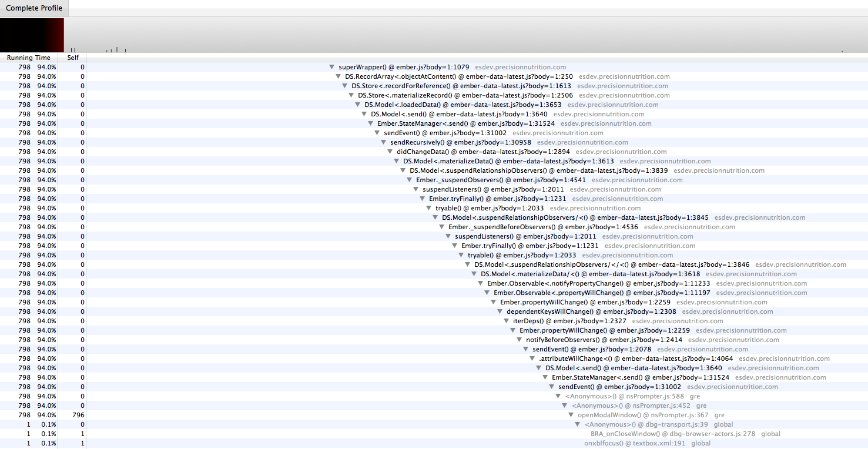Select didChangeData() @ ember-data-latest.js label

pos(483,152)
